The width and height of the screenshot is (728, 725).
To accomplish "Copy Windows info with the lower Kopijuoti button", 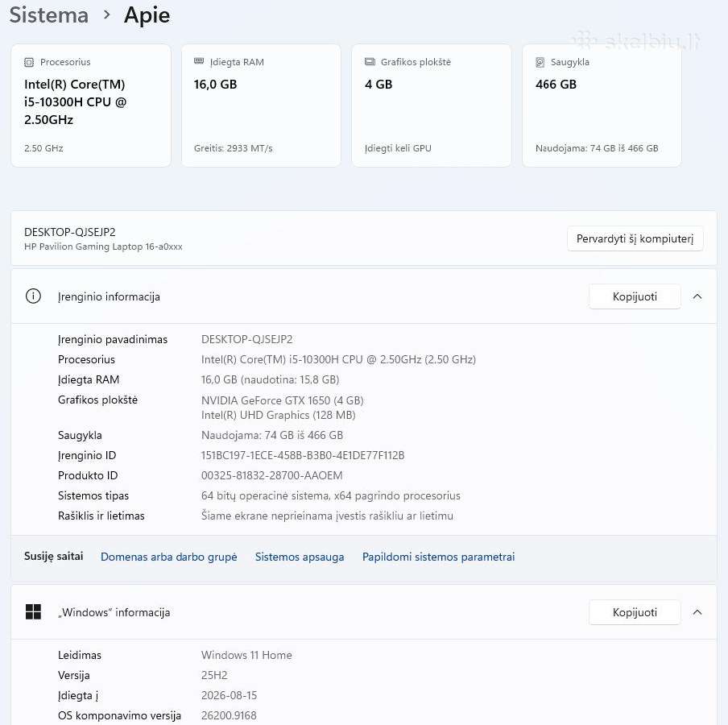I will point(635,612).
